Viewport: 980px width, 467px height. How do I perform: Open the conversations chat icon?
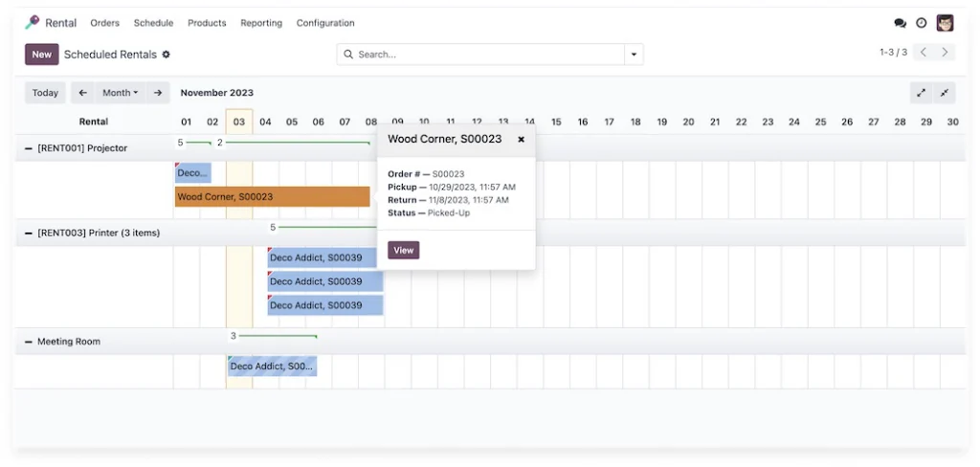[900, 23]
